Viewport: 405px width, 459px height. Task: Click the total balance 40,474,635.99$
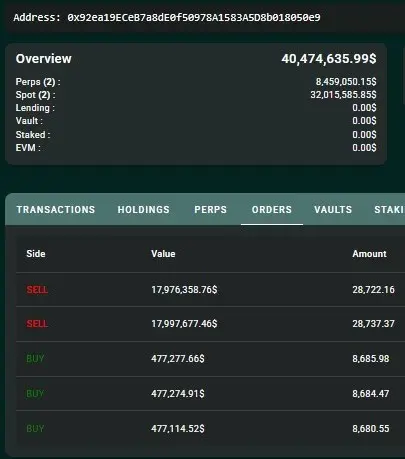pos(329,59)
